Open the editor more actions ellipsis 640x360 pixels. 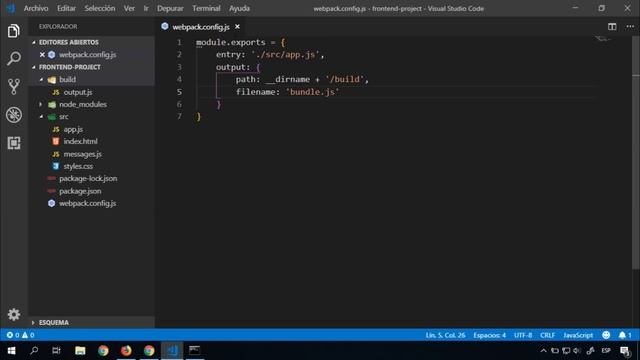click(630, 27)
